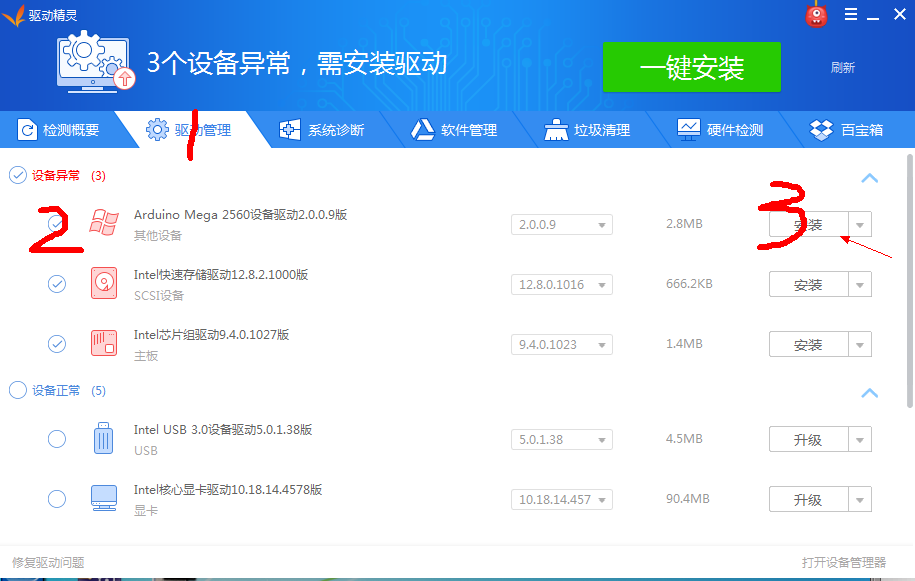Click the Arduino Mega 2560设备驱动2.0.0.9版 title text
Image resolution: width=915 pixels, height=581 pixels.
pyautogui.click(x=240, y=215)
